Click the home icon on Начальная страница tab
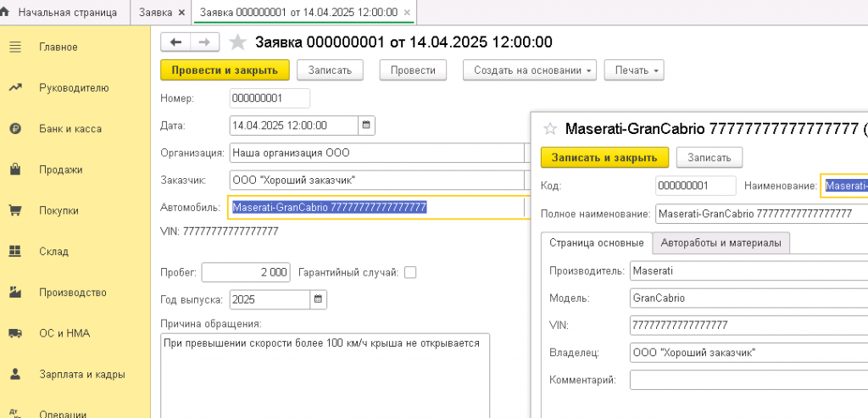Image resolution: width=868 pixels, height=418 pixels. pyautogui.click(x=5, y=12)
